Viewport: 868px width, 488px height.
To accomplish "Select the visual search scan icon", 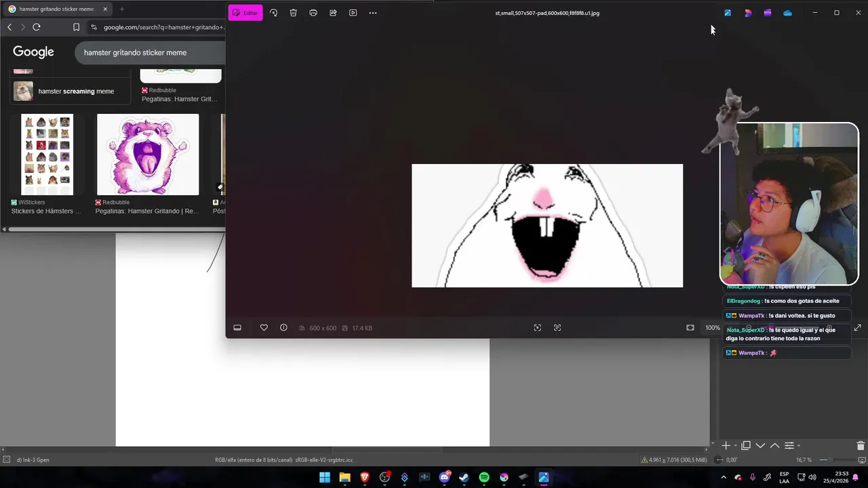I will point(537,327).
